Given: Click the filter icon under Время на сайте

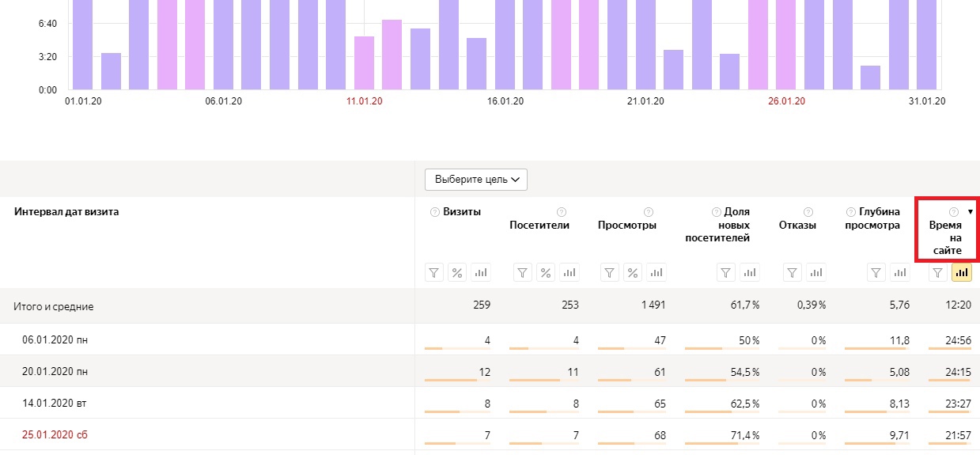Looking at the screenshot, I should 937,273.
